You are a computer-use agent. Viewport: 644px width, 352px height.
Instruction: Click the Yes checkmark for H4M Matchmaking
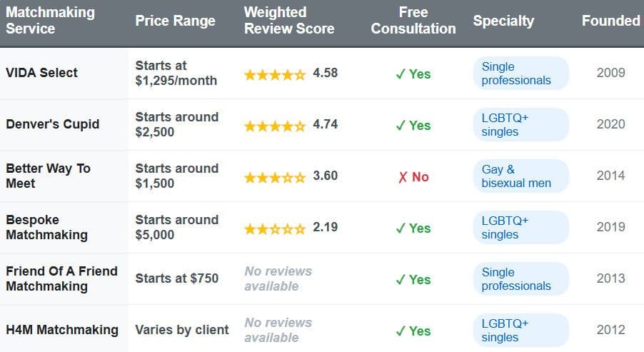[413, 331]
